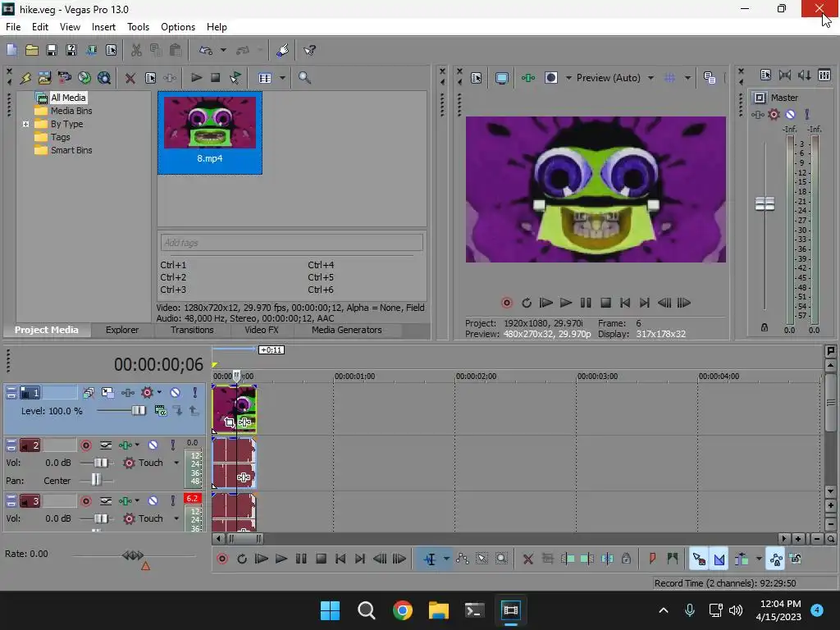Image resolution: width=840 pixels, height=630 pixels.
Task: Switch to the Video FX tab
Action: click(x=262, y=330)
